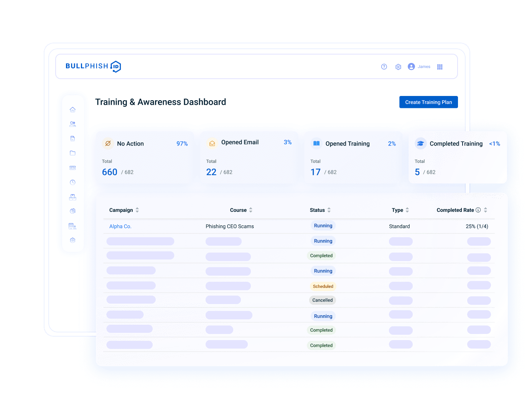Open the documents icon in the sidebar
The height and width of the screenshot is (395, 532).
tap(72, 138)
